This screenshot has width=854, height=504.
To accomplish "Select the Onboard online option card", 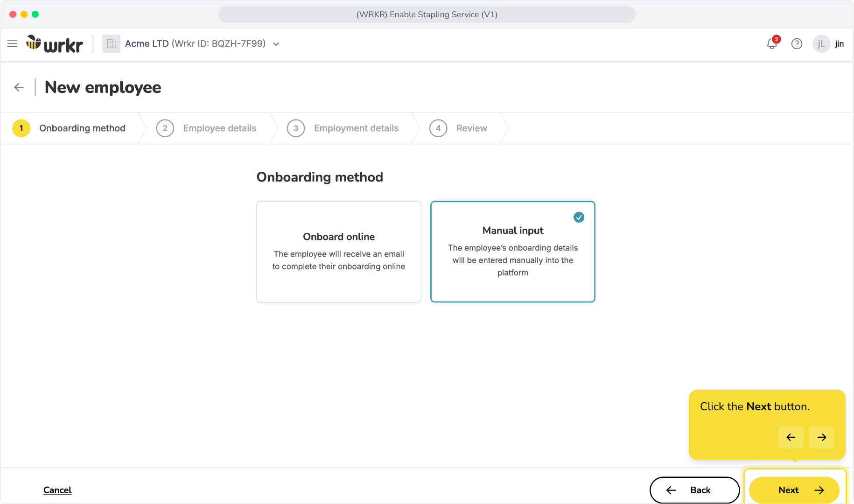I will point(339,252).
